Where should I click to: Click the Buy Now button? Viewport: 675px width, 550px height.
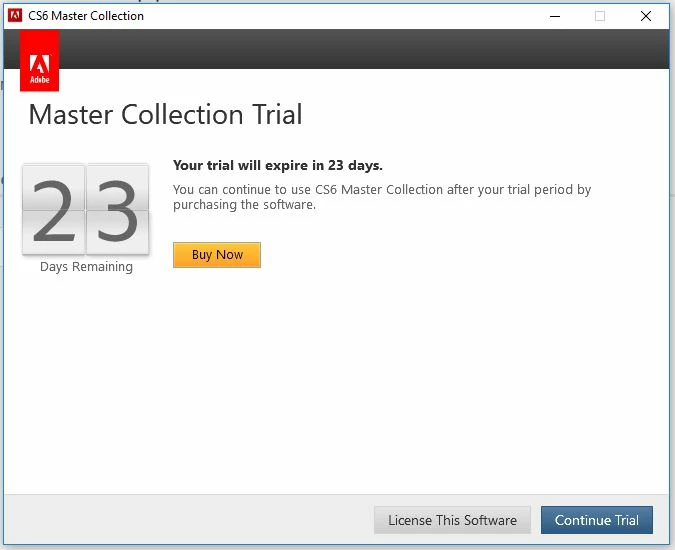pyautogui.click(x=217, y=255)
